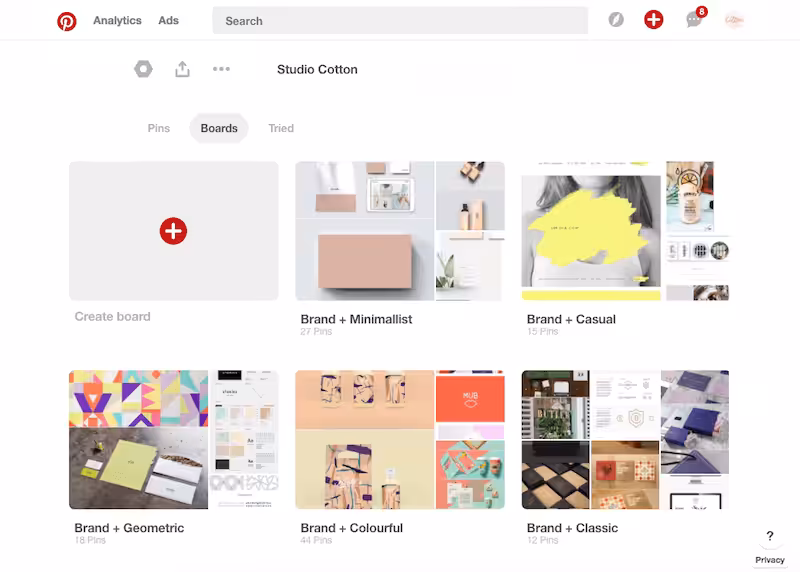This screenshot has width=800, height=572.
Task: Click the '44 Pins' count text
Action: click(x=316, y=540)
